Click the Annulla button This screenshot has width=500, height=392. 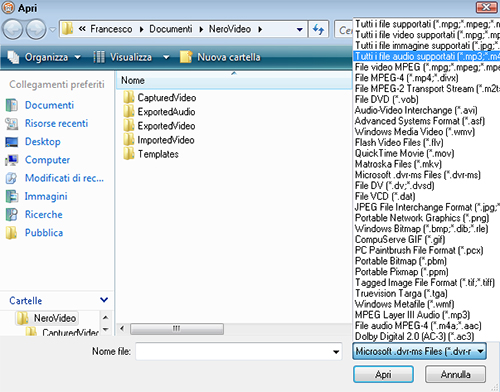pyautogui.click(x=455, y=375)
